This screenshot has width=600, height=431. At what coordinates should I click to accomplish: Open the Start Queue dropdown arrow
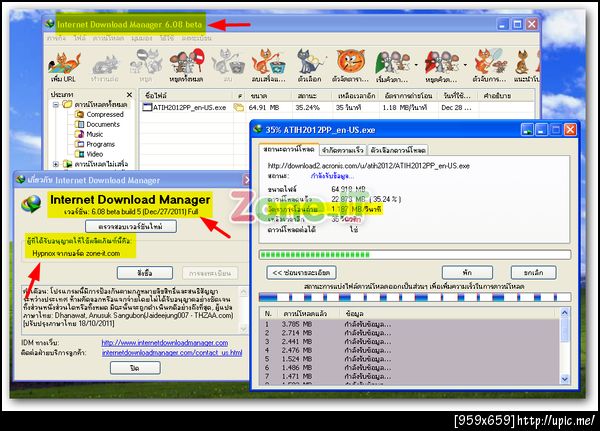pos(416,65)
